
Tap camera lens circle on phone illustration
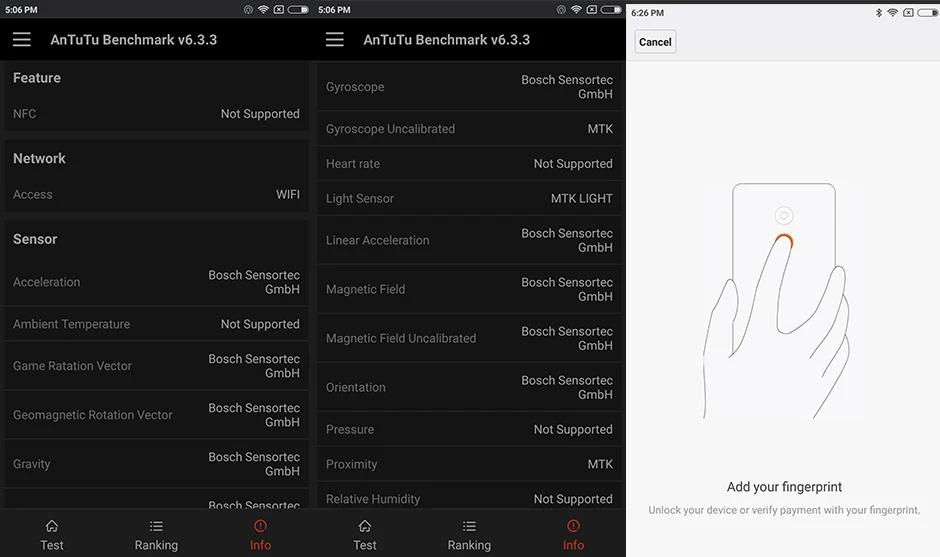coord(784,215)
